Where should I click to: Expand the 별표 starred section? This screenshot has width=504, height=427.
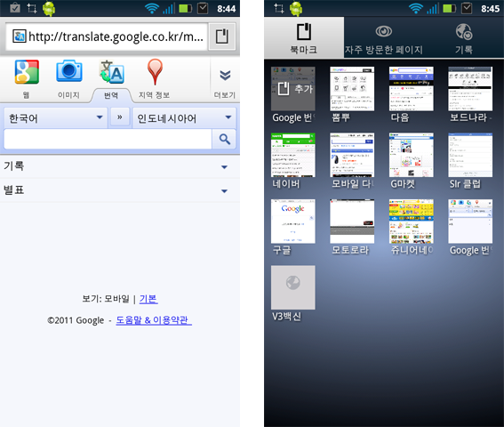click(x=120, y=190)
